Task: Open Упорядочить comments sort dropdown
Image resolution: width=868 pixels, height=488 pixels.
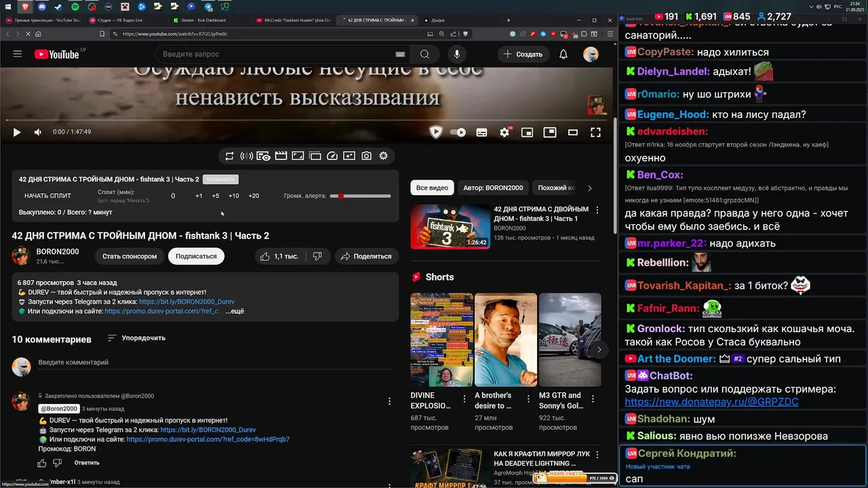Action: tap(136, 338)
